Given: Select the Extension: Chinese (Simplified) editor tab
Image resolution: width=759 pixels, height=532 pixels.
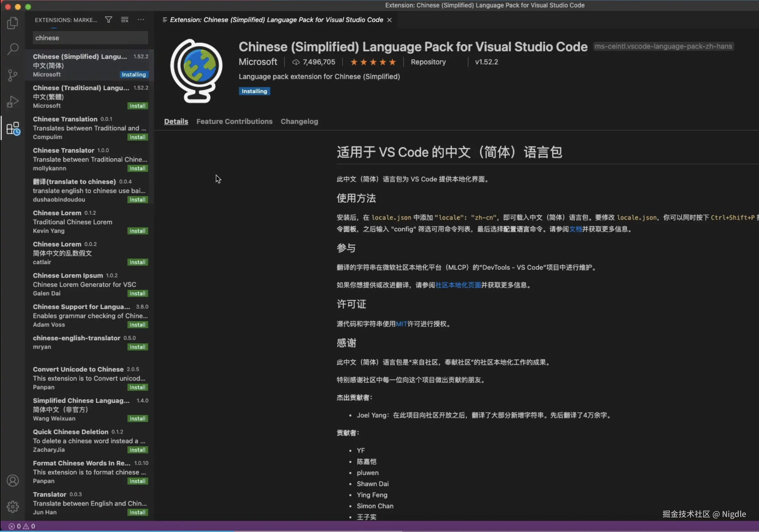Looking at the screenshot, I should point(276,20).
